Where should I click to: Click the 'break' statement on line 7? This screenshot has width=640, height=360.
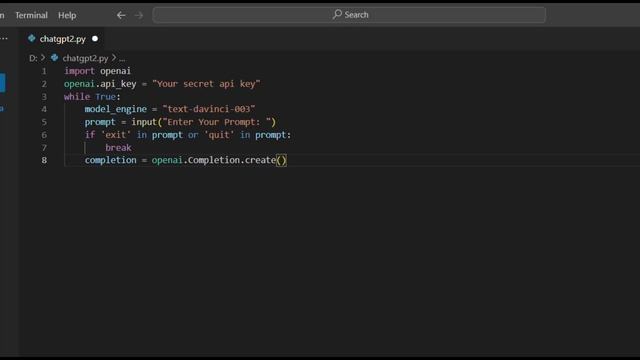(x=118, y=147)
